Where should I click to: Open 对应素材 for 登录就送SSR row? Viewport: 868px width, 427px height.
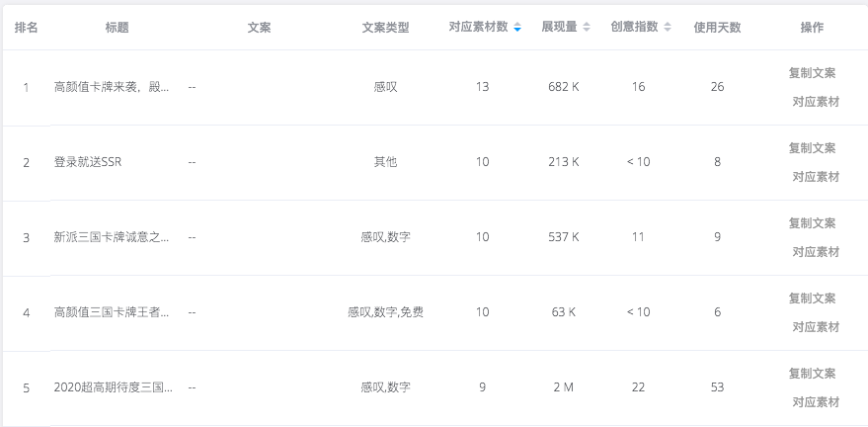coord(816,177)
